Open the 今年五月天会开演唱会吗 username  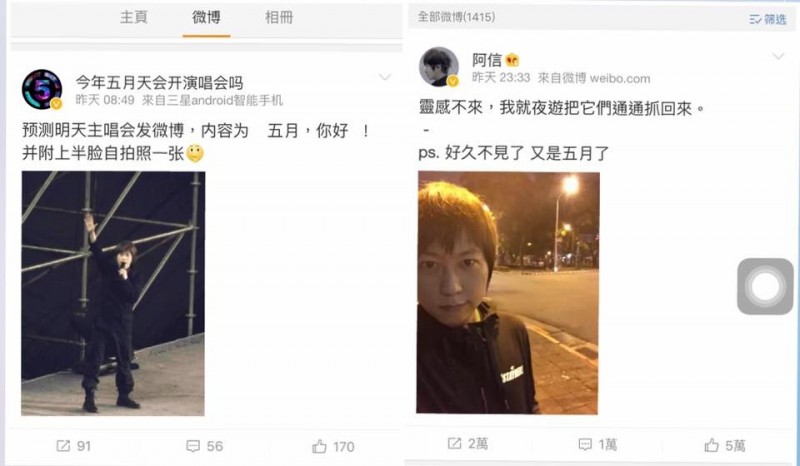click(159, 83)
